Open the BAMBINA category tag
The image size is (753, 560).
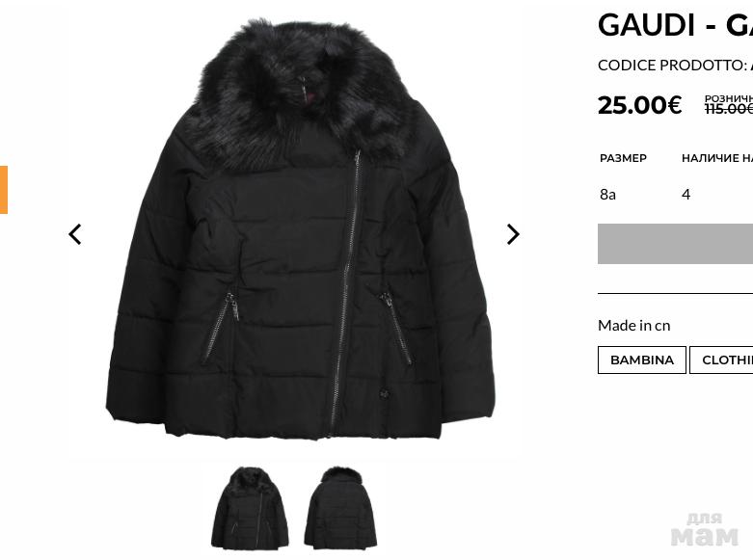point(641,360)
